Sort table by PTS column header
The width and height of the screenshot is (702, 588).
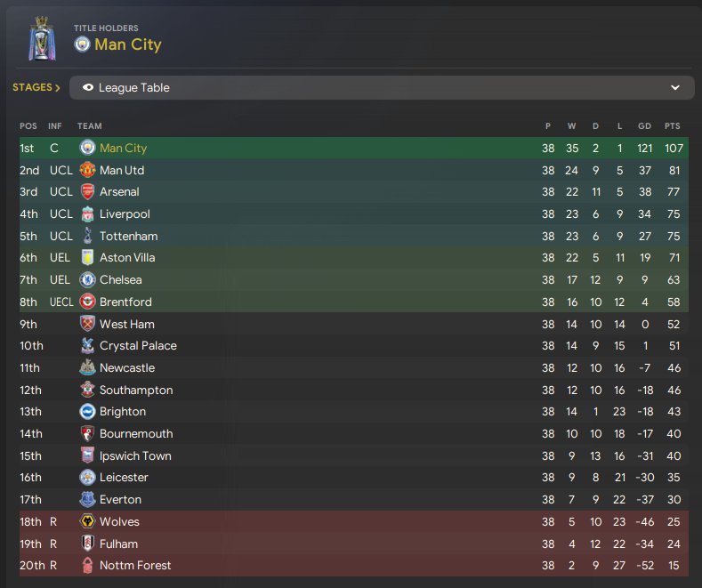(x=672, y=126)
